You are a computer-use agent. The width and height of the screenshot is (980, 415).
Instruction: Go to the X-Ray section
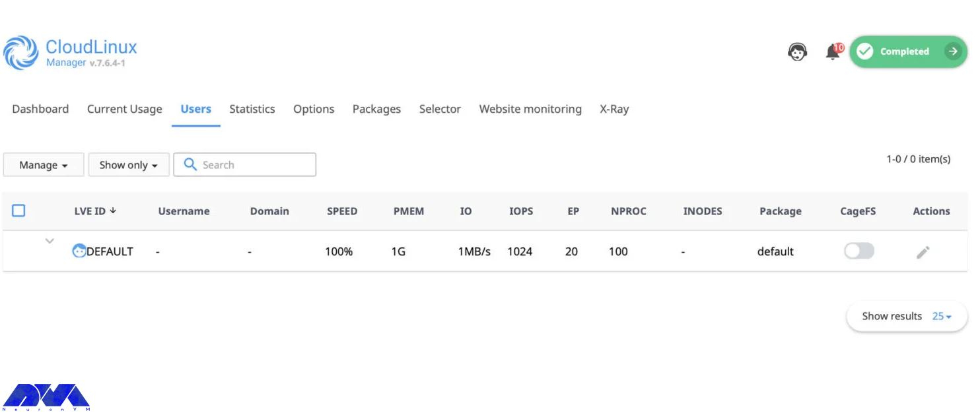click(x=614, y=109)
